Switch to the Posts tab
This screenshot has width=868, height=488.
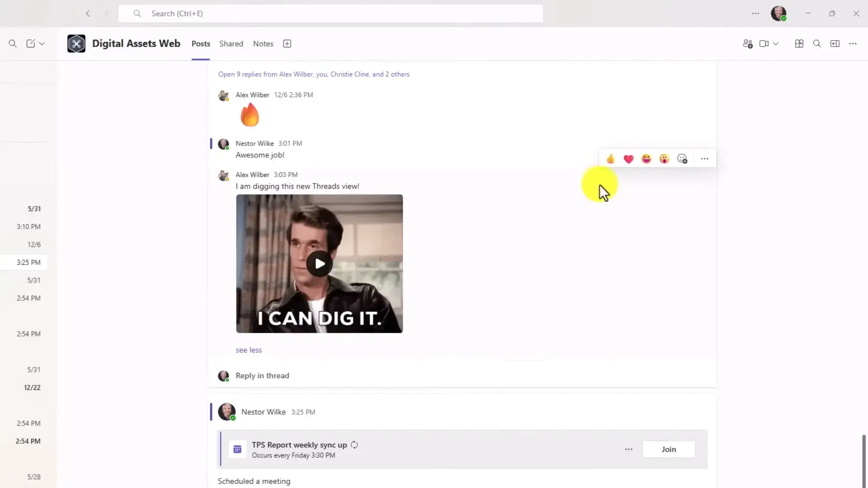tap(201, 44)
